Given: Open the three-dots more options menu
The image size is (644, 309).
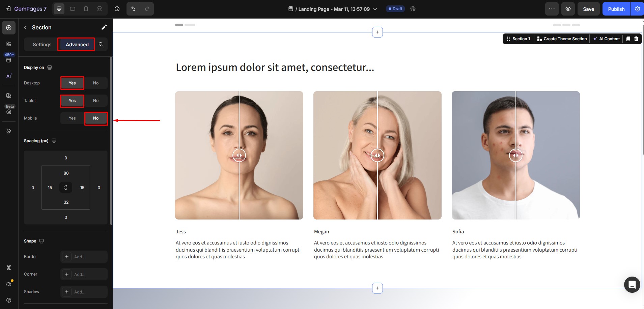Looking at the screenshot, I should [552, 9].
